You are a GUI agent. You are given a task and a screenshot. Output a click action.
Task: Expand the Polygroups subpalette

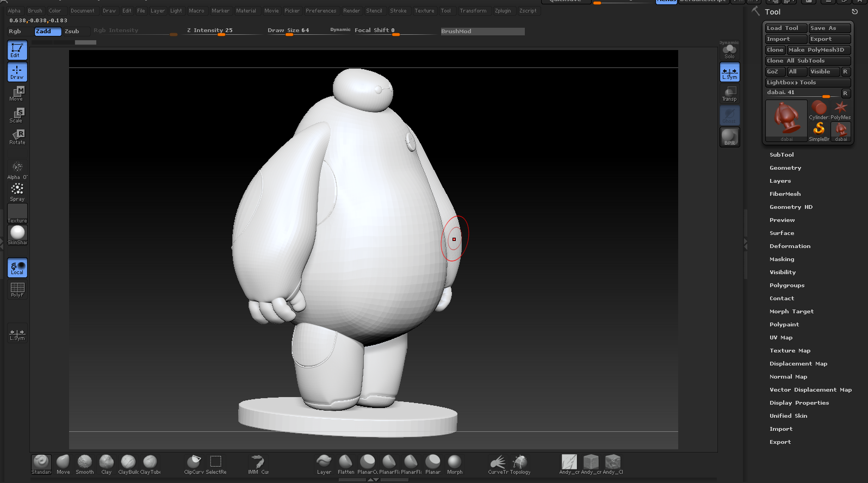tap(787, 286)
